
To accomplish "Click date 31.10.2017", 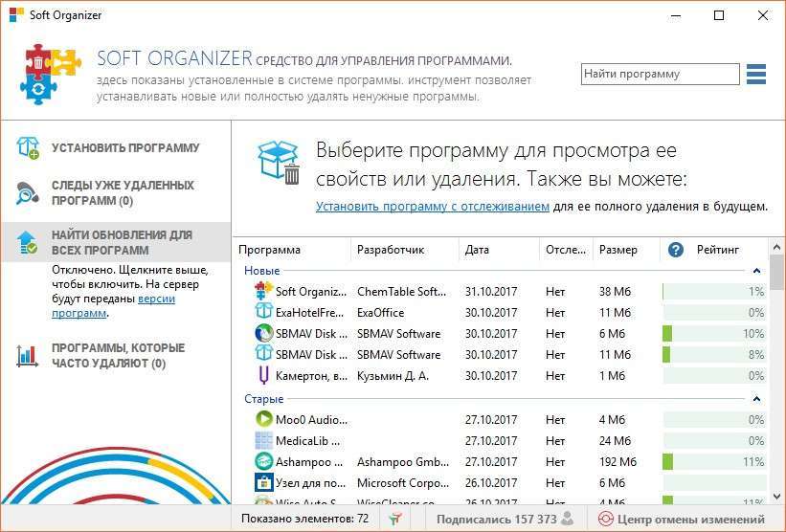I will [x=491, y=292].
